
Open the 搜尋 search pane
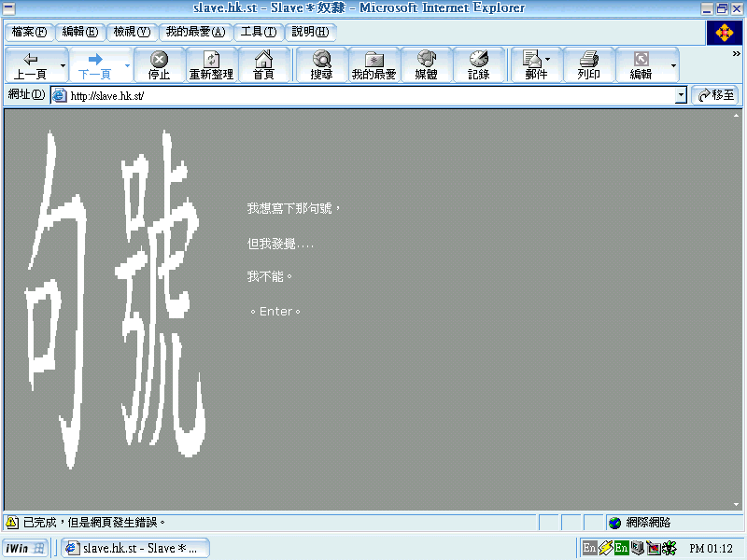point(321,65)
